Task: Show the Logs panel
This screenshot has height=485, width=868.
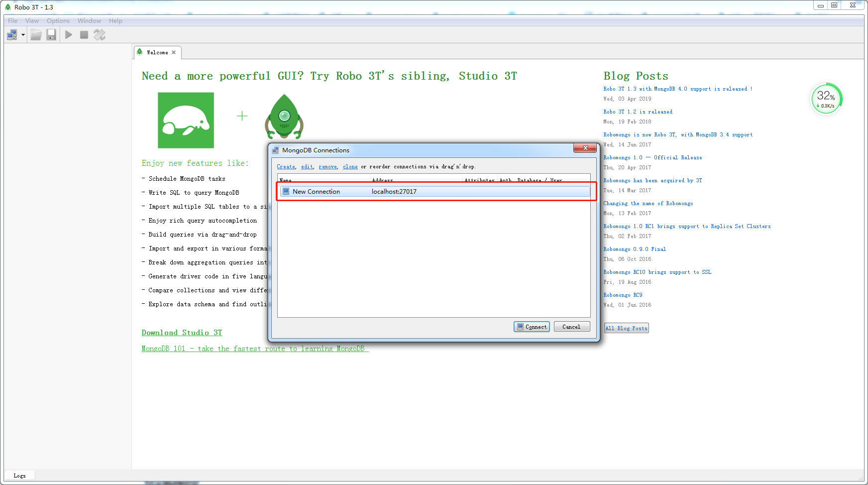Action: coord(19,475)
